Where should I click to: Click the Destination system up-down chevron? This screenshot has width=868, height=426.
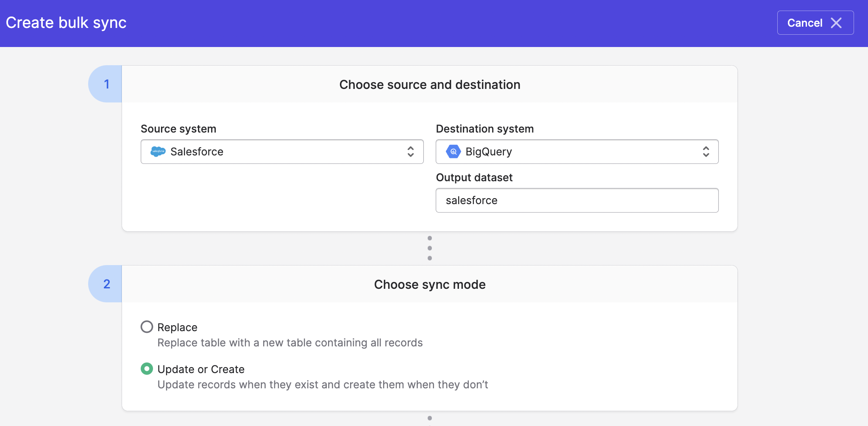(x=706, y=152)
